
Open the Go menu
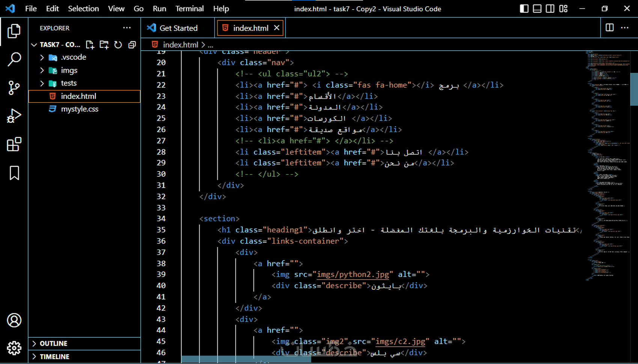pyautogui.click(x=138, y=8)
